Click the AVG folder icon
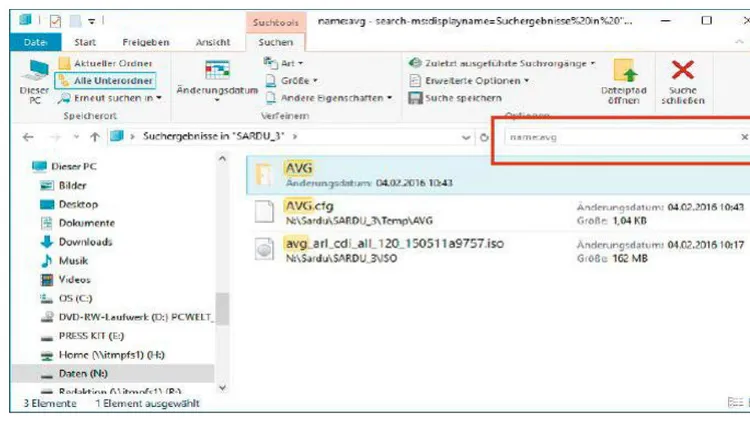Viewport: 750px width, 421px height. point(264,174)
